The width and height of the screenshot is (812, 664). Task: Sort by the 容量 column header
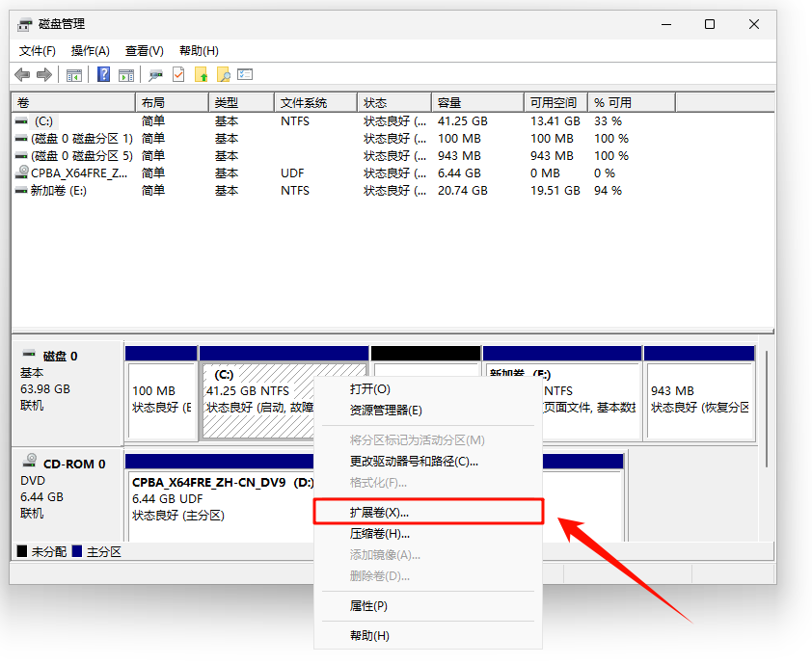tap(449, 102)
